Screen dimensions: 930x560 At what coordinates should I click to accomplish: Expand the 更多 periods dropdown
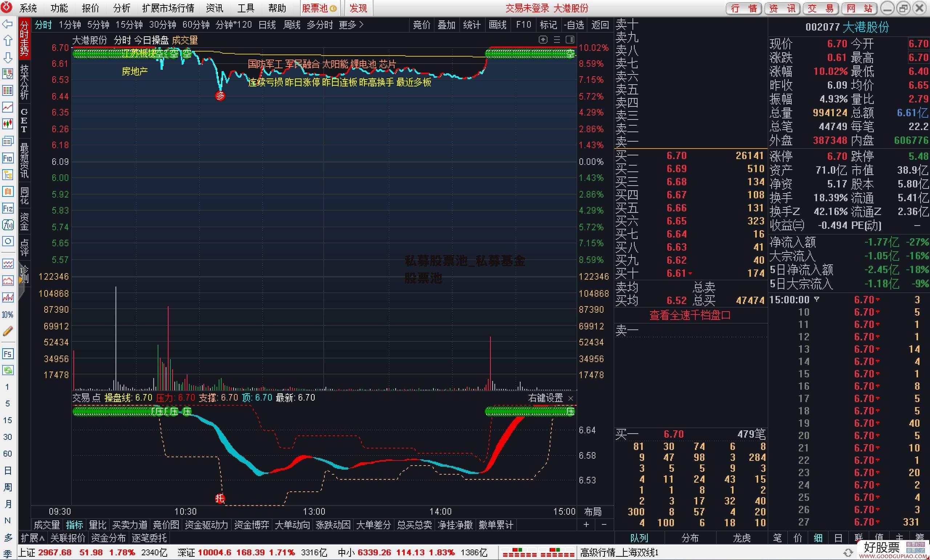(x=351, y=25)
